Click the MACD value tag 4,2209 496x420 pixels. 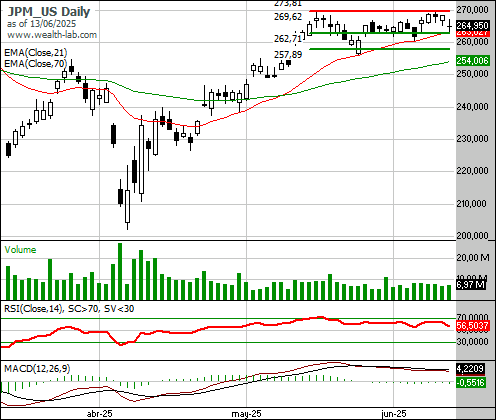click(x=470, y=369)
